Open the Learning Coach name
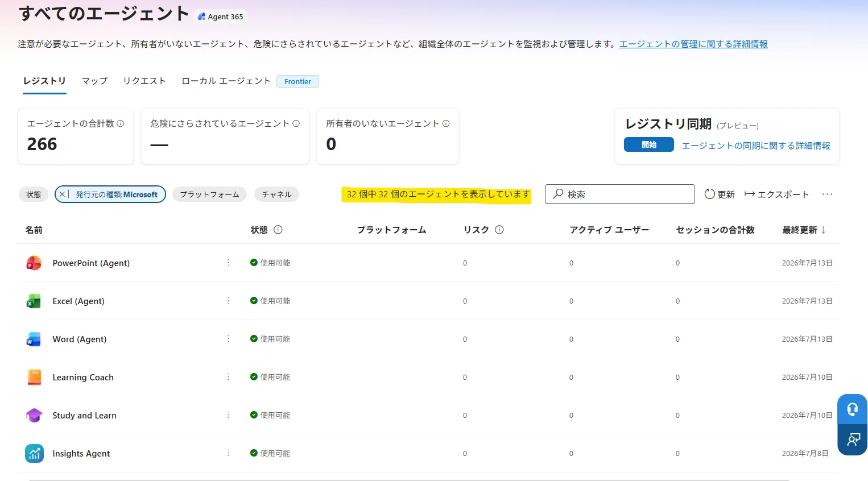 click(x=83, y=378)
